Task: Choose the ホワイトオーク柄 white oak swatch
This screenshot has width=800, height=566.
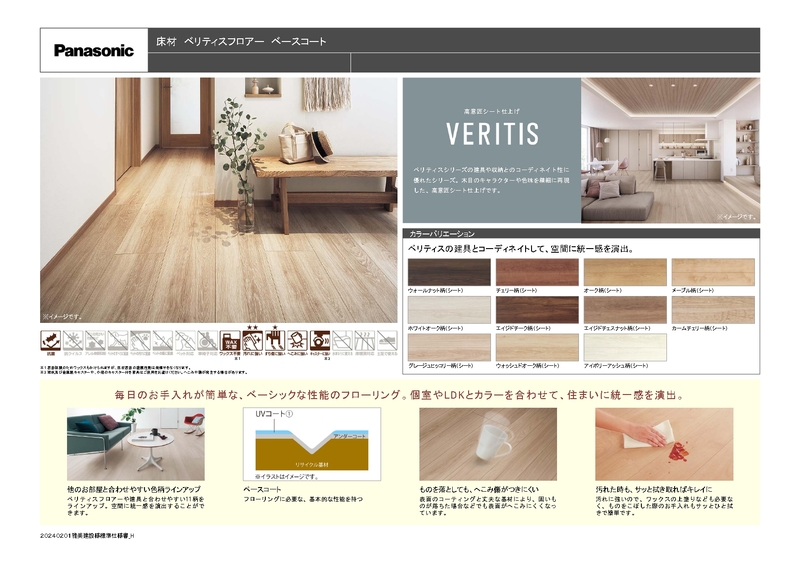Action: [449, 310]
